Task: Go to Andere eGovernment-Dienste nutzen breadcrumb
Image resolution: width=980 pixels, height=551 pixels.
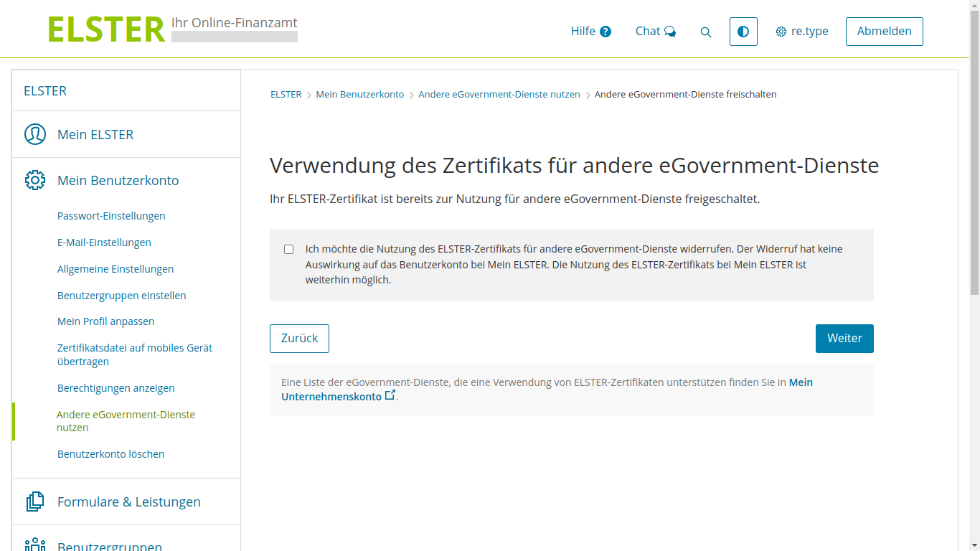Action: point(499,95)
